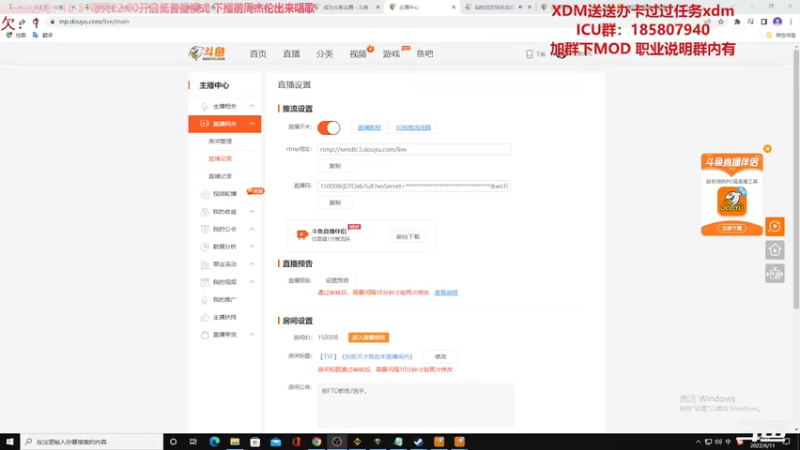Click the gray robot icon on right sidebar
Image resolution: width=800 pixels, height=450 pixels.
774,273
